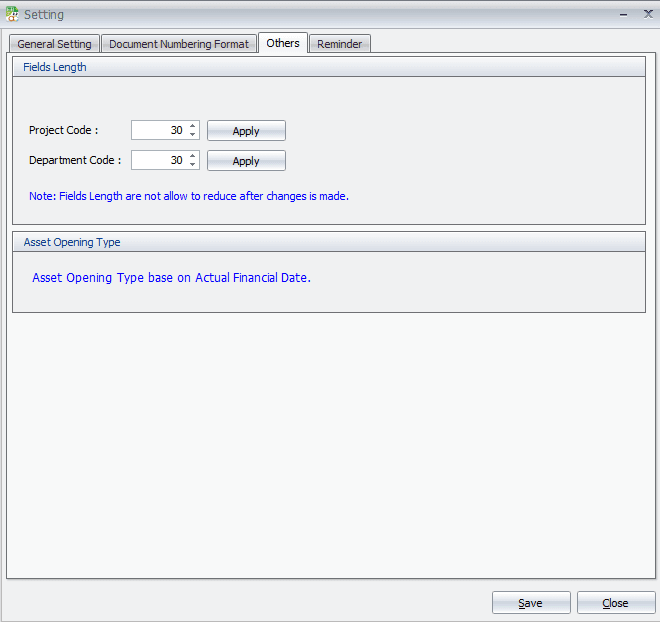This screenshot has width=660, height=622.
Task: Increase Department Code length with up arrow
Action: (x=192, y=155)
